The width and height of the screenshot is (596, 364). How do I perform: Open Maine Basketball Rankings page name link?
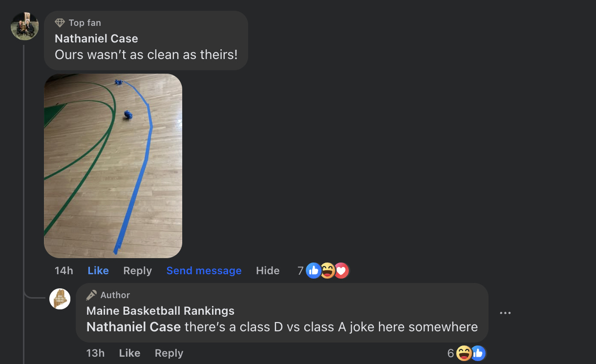click(x=160, y=311)
